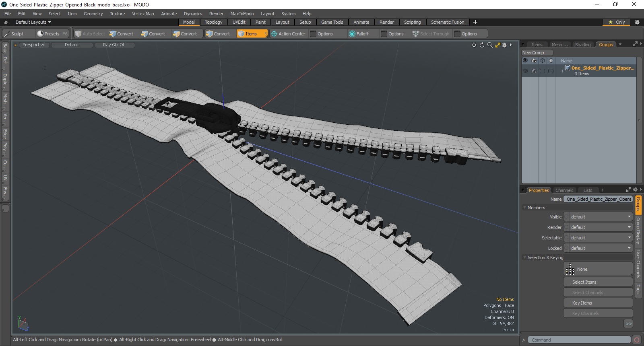The image size is (644, 346).
Task: Open the Visible dropdown
Action: 598,217
